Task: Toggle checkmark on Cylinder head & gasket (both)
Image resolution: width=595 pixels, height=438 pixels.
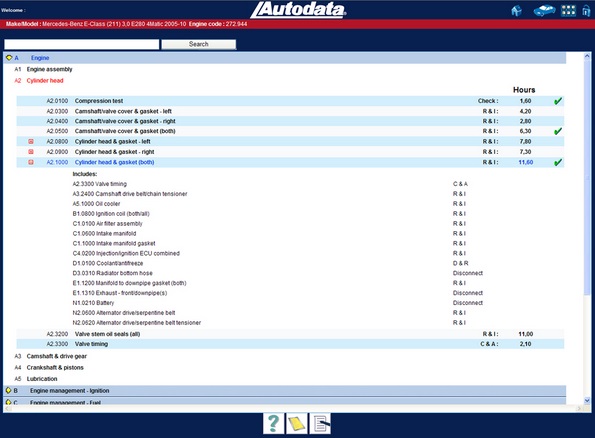Action: 558,162
